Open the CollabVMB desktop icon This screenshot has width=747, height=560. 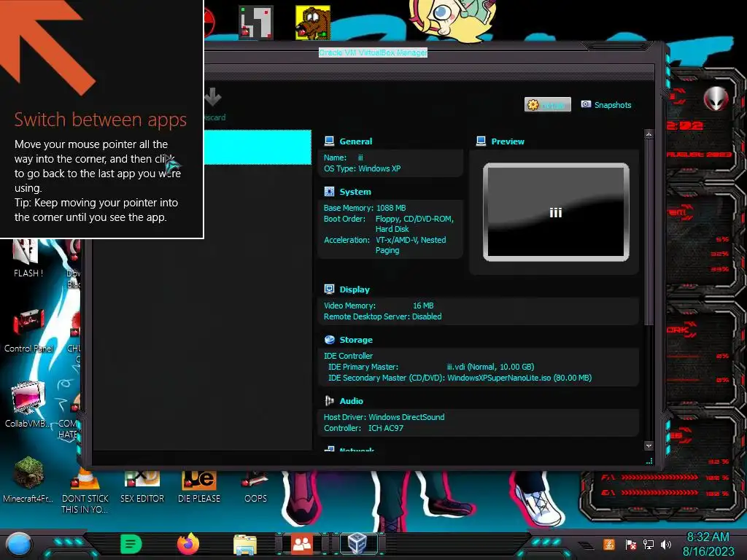click(28, 404)
